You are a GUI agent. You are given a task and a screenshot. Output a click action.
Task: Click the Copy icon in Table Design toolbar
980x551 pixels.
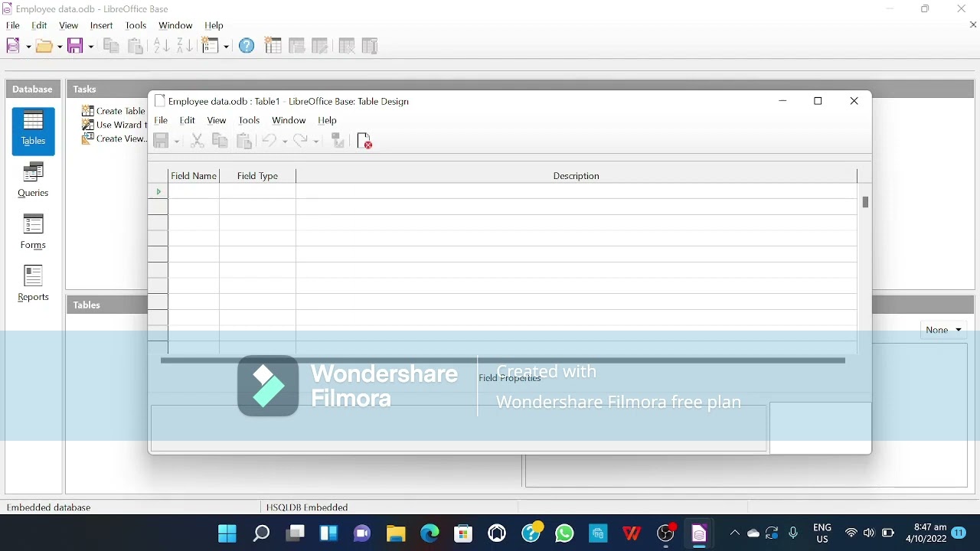point(220,141)
